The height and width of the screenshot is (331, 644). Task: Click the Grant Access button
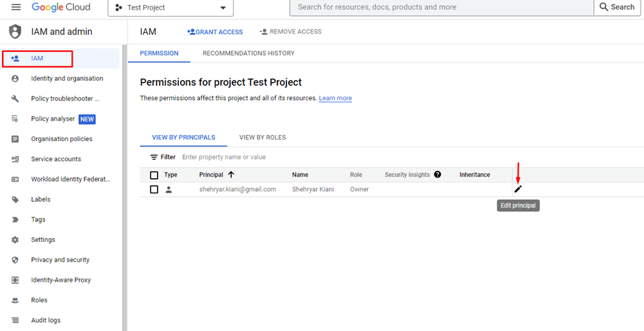coord(215,32)
